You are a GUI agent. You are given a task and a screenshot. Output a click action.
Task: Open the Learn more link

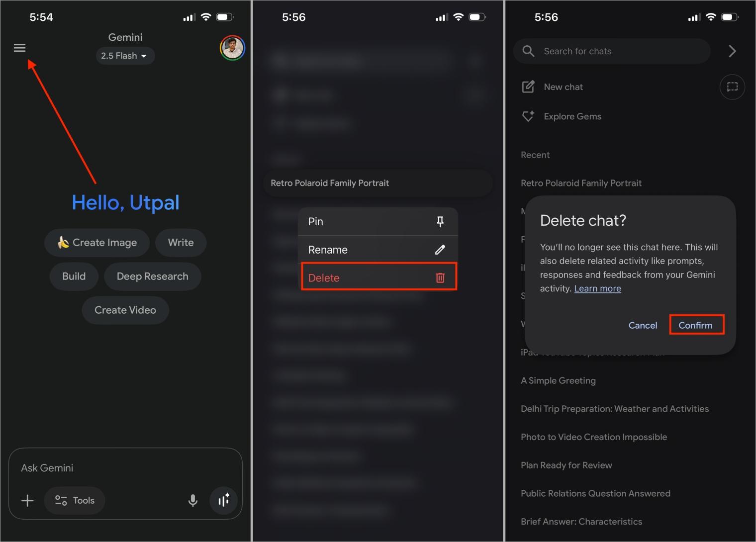coord(597,288)
